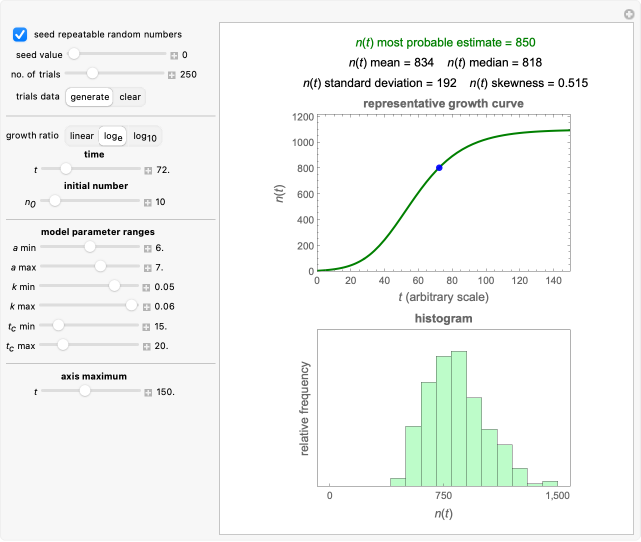
Task: Click the top-right panel plus icon
Action: click(x=628, y=13)
